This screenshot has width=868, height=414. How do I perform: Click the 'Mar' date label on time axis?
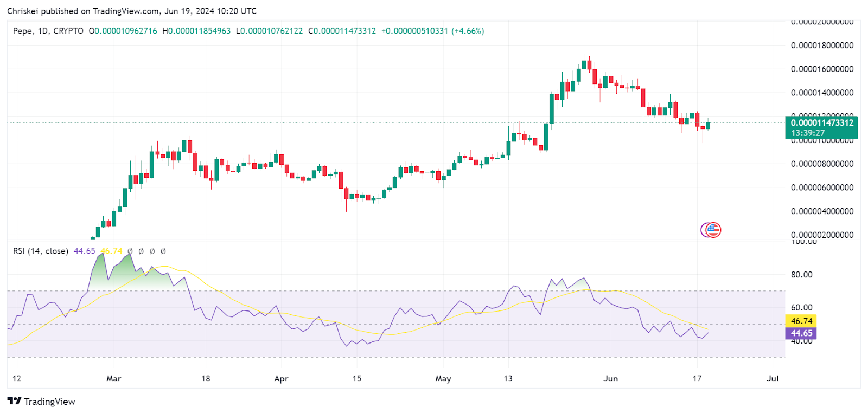(114, 379)
